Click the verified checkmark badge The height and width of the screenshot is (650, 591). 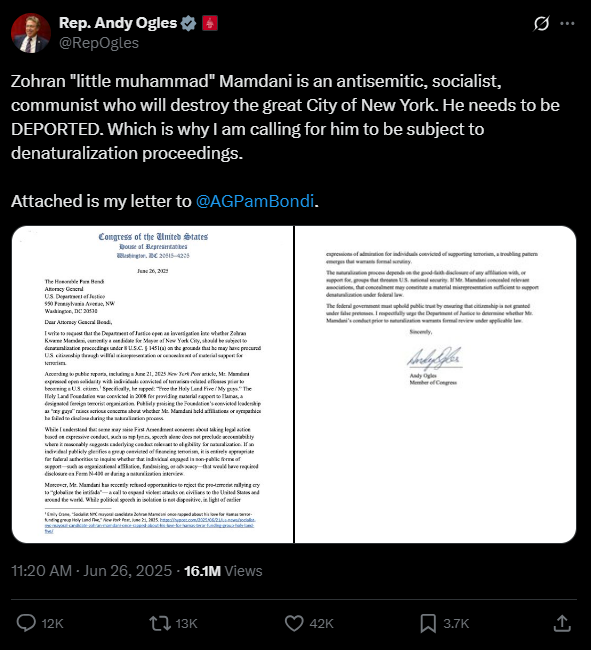pyautogui.click(x=189, y=23)
